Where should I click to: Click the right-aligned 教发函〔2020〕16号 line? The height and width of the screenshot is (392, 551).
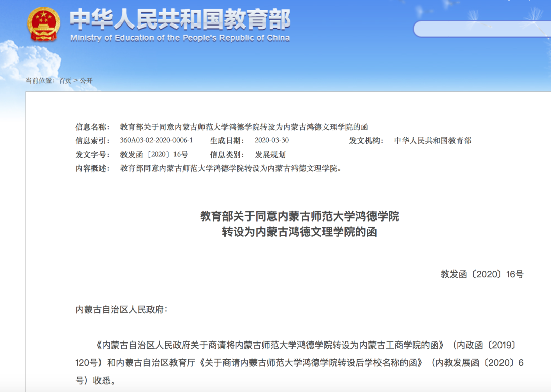click(x=482, y=274)
